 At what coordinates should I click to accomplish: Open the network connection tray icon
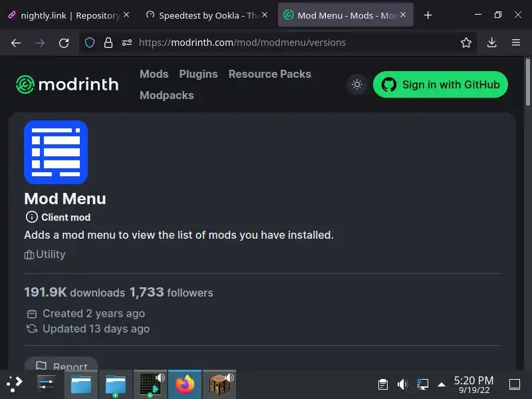point(422,384)
